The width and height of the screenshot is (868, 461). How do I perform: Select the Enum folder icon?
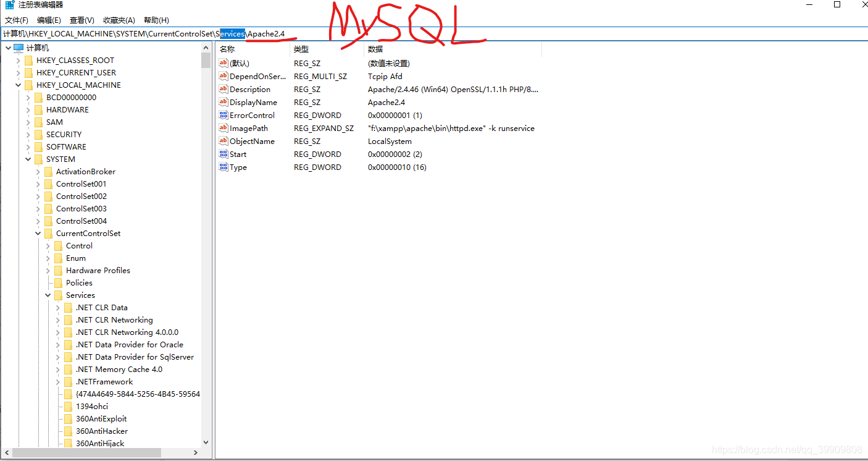(x=58, y=258)
